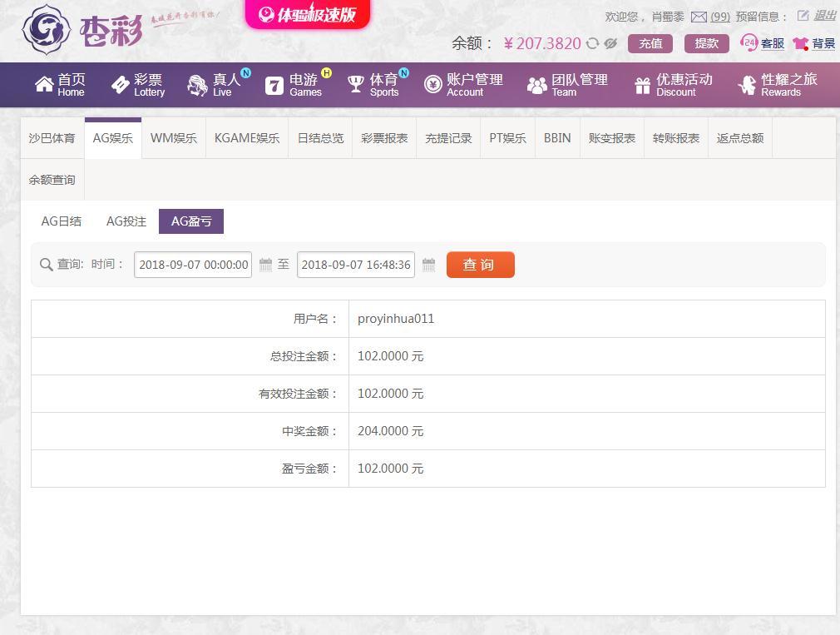This screenshot has width=840, height=635.
Task: Click the 体验极速版 banner
Action: point(308,14)
